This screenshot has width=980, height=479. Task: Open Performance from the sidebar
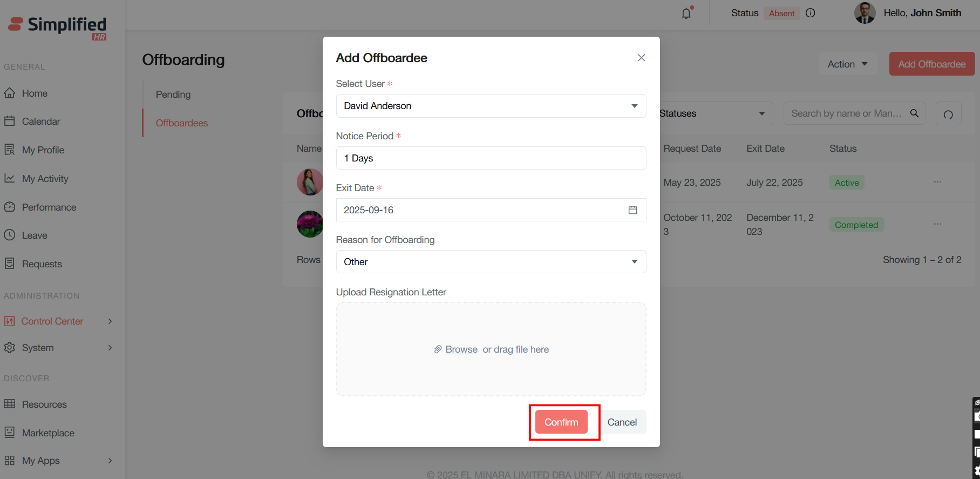(49, 207)
